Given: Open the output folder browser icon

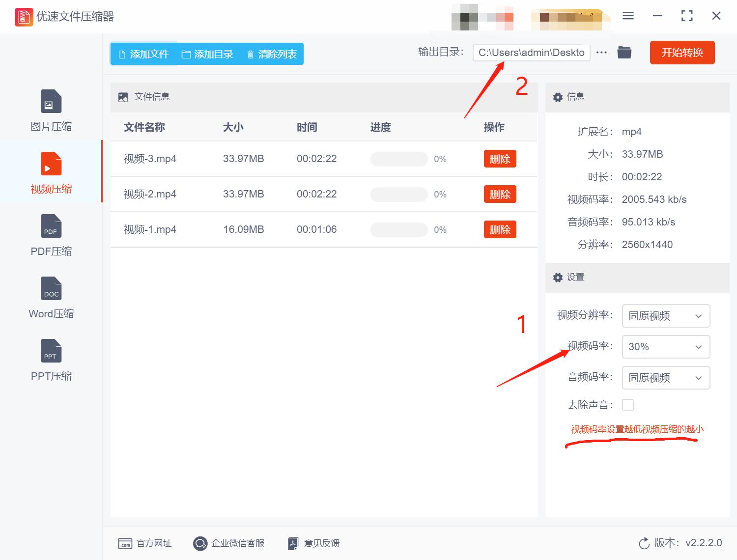Looking at the screenshot, I should (x=624, y=52).
